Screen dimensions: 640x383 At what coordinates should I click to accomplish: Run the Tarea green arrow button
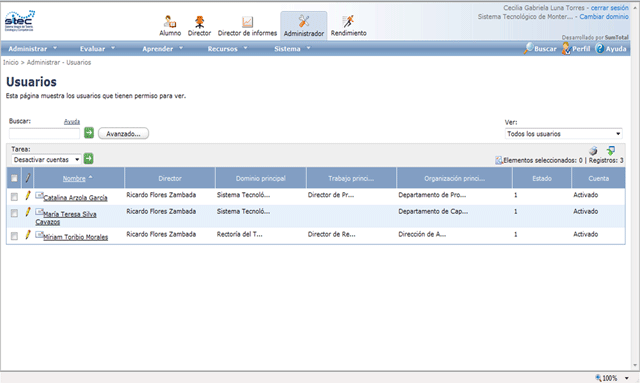pyautogui.click(x=88, y=158)
